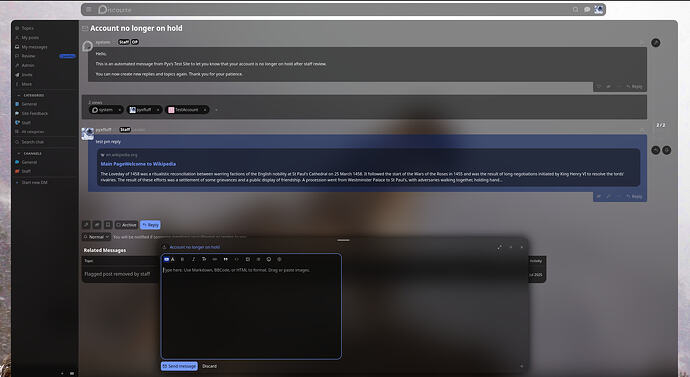This screenshot has height=377, width=690.
Task: Open the header search icon
Action: coord(575,9)
